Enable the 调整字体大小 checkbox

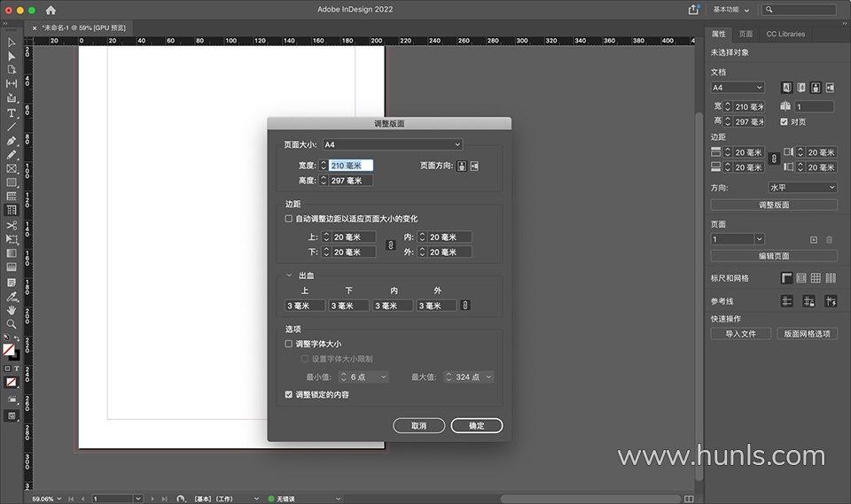tap(289, 344)
